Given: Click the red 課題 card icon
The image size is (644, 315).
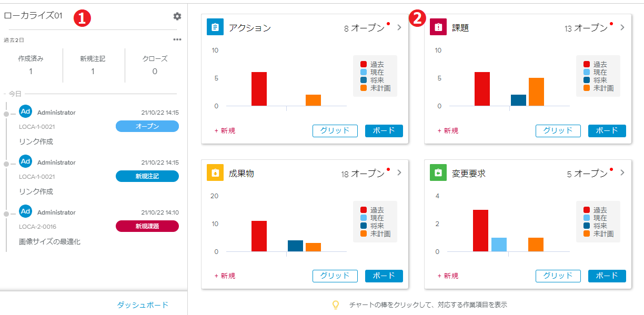Looking at the screenshot, I should [x=438, y=27].
